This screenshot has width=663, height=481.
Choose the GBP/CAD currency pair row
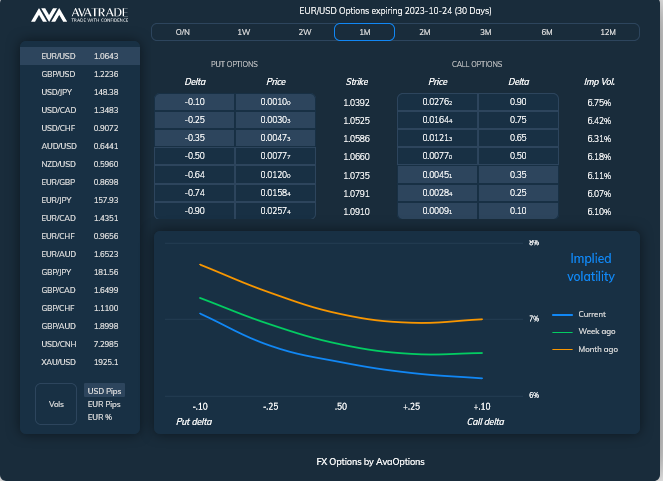[80, 290]
